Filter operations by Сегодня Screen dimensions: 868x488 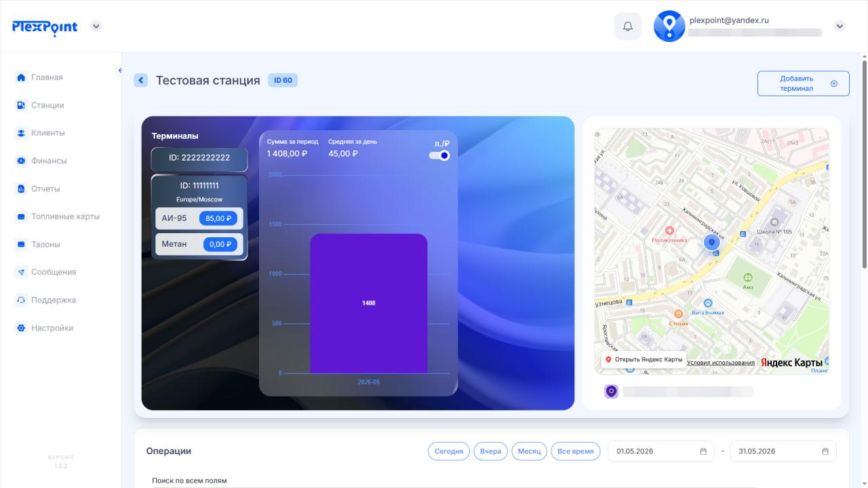(448, 451)
